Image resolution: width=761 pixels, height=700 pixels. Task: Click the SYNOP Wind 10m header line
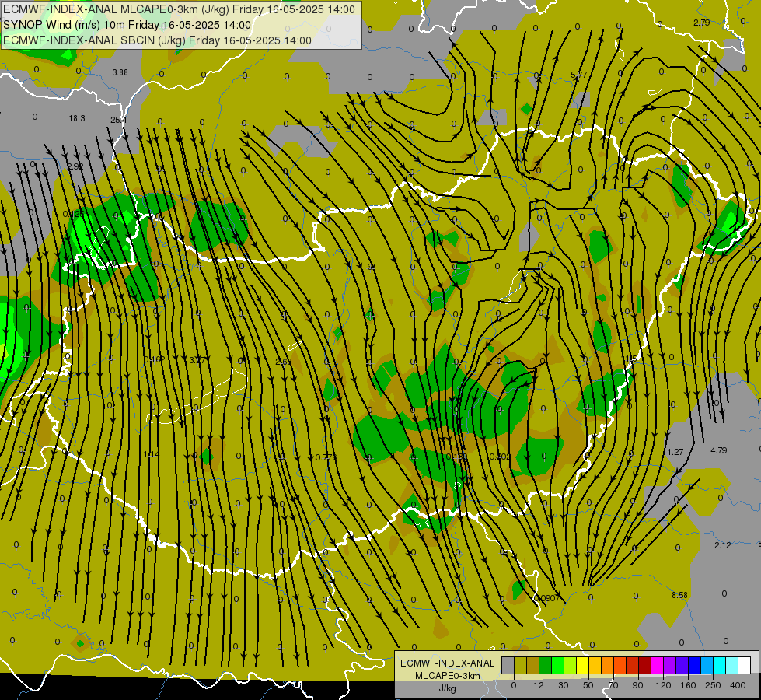click(127, 25)
